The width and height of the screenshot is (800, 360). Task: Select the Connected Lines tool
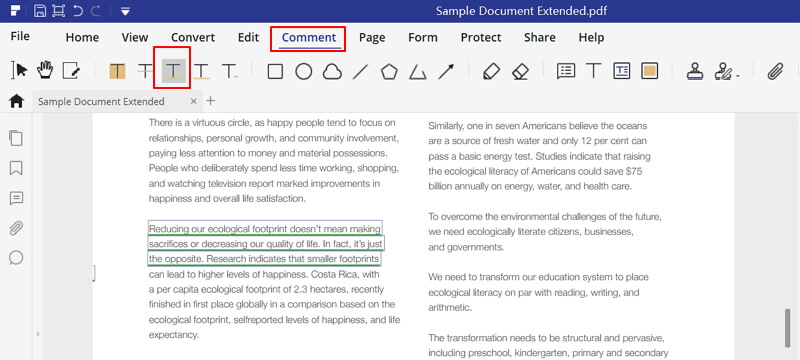pos(417,72)
